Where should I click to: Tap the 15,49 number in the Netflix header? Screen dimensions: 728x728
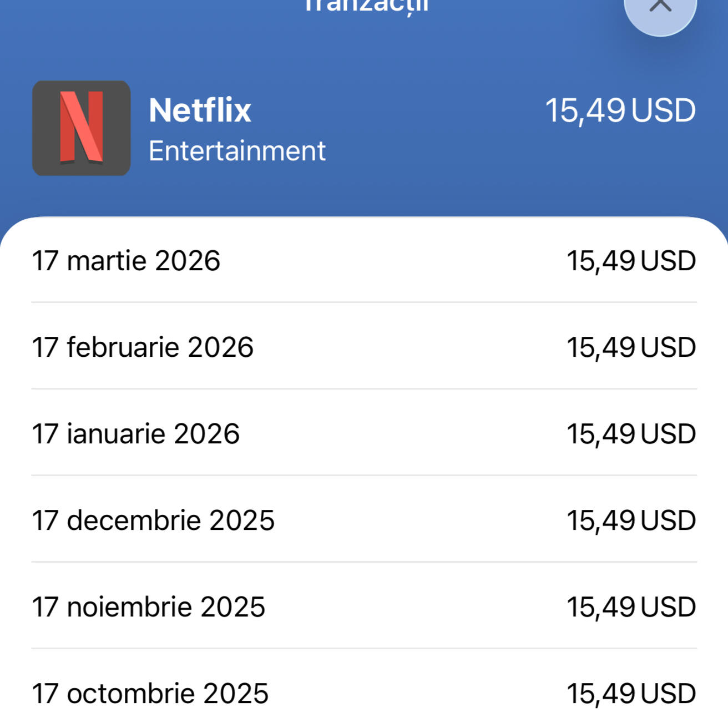point(585,110)
